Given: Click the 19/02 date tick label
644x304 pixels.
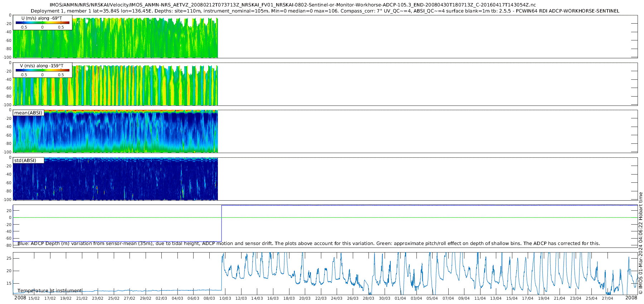Looking at the screenshot, I should click(66, 298).
